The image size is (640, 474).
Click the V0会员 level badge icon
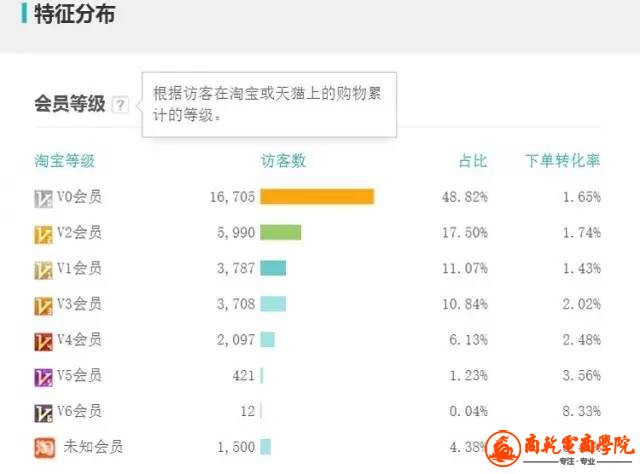pos(43,199)
